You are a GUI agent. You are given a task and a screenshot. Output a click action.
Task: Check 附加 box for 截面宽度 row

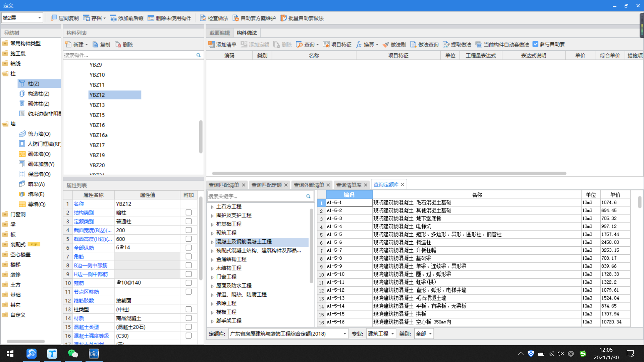(x=189, y=230)
